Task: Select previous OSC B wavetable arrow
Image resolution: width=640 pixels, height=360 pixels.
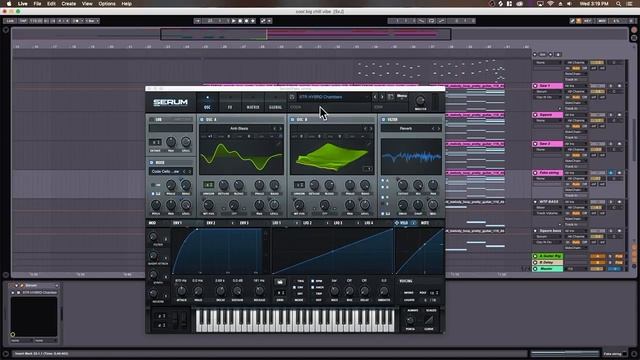Action: pos(365,129)
